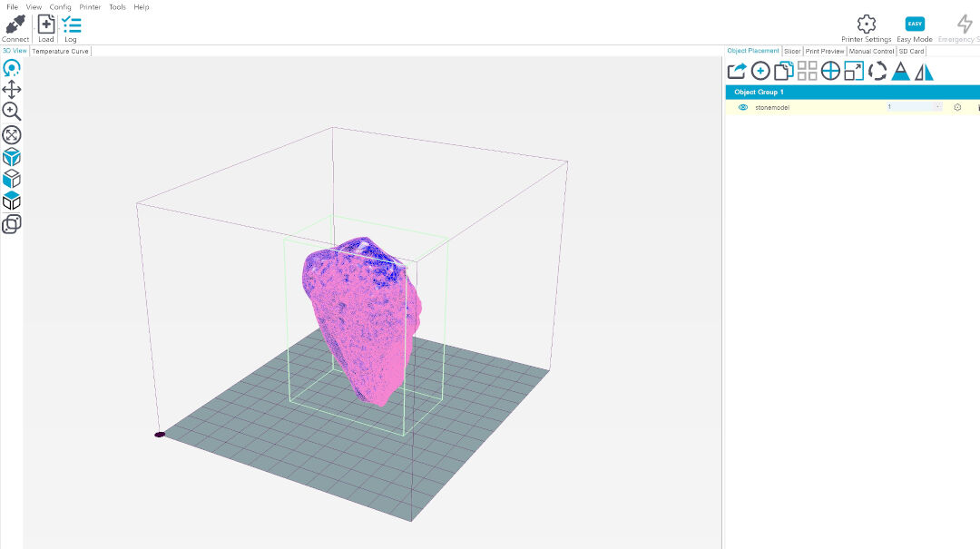The height and width of the screenshot is (549, 980).
Task: Add object with circled plus icon
Action: click(x=760, y=72)
